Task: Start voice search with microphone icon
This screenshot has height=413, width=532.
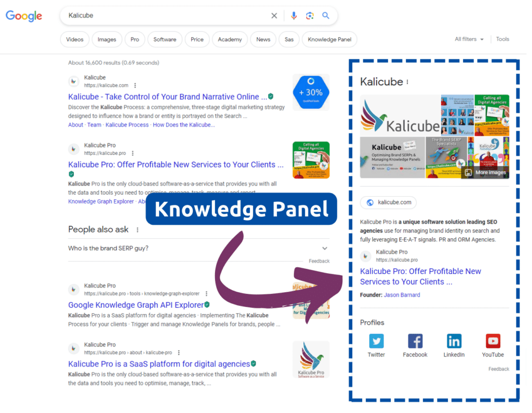Action: (x=294, y=16)
